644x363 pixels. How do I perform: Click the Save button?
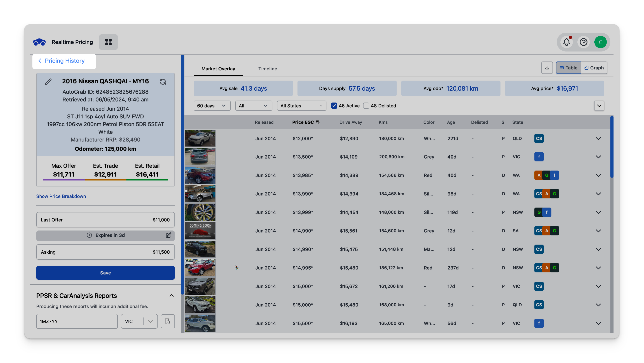(105, 273)
